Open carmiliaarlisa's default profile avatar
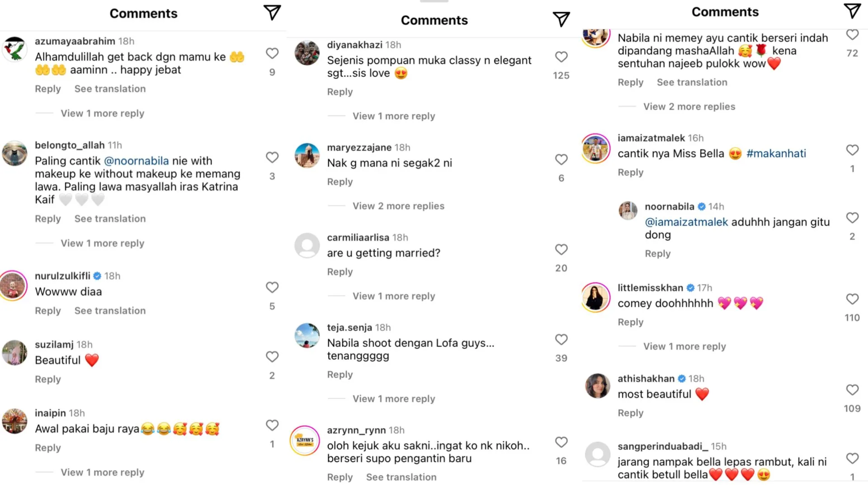The width and height of the screenshot is (868, 488). pyautogui.click(x=307, y=245)
